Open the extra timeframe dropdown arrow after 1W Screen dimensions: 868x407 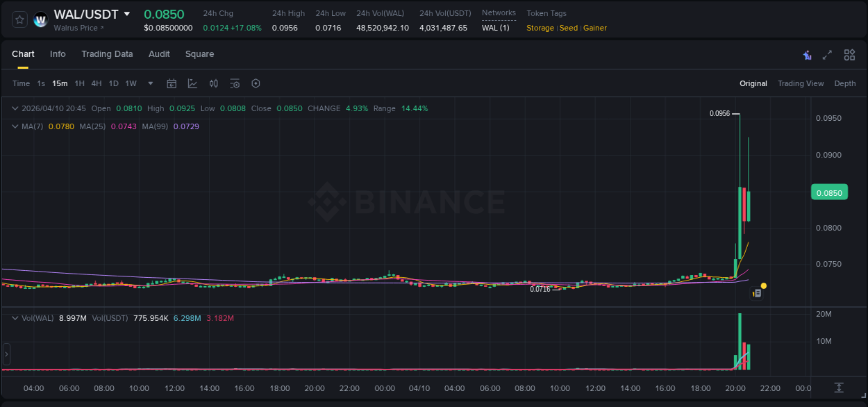[150, 83]
